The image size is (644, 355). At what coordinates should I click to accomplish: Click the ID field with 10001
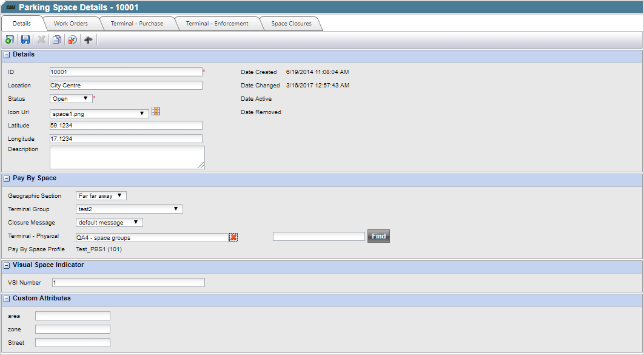tap(126, 72)
